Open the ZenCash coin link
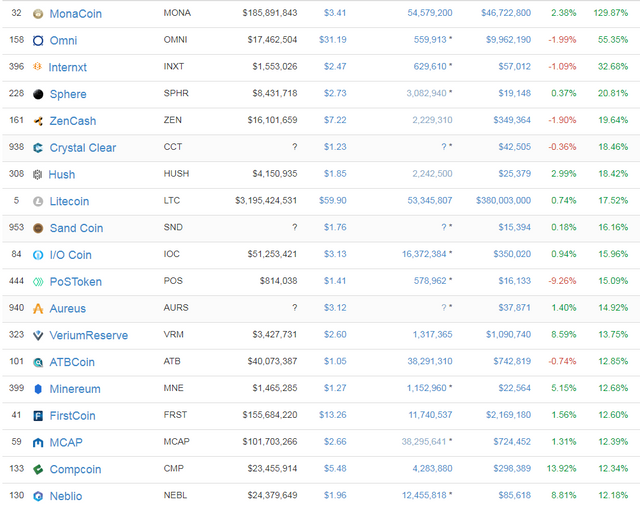640x509 pixels. tap(73, 121)
